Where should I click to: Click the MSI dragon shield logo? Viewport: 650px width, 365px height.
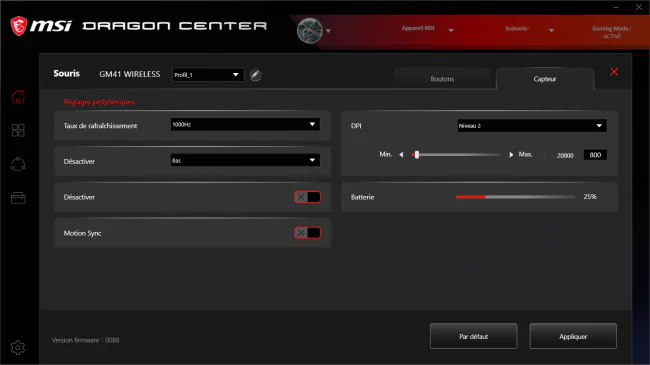pyautogui.click(x=19, y=26)
